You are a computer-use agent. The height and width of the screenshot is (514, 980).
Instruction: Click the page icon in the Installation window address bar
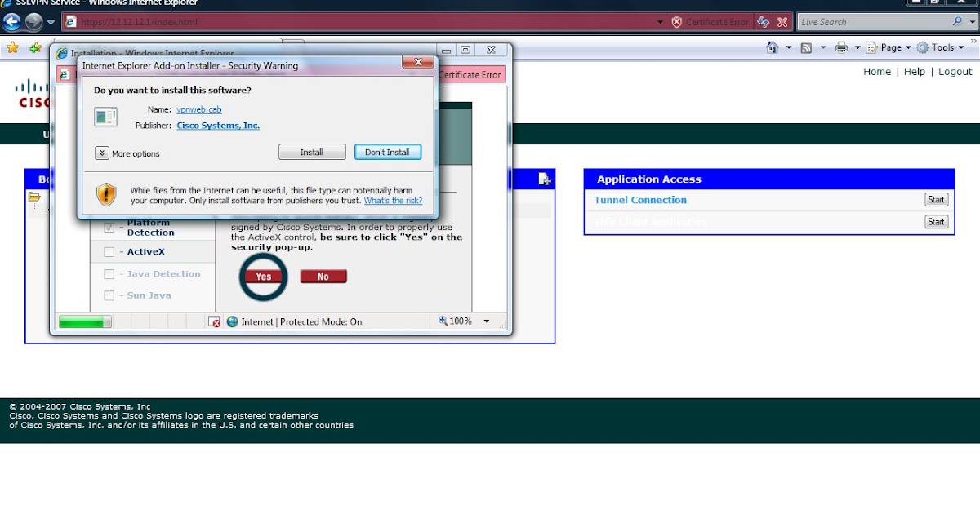(x=65, y=74)
